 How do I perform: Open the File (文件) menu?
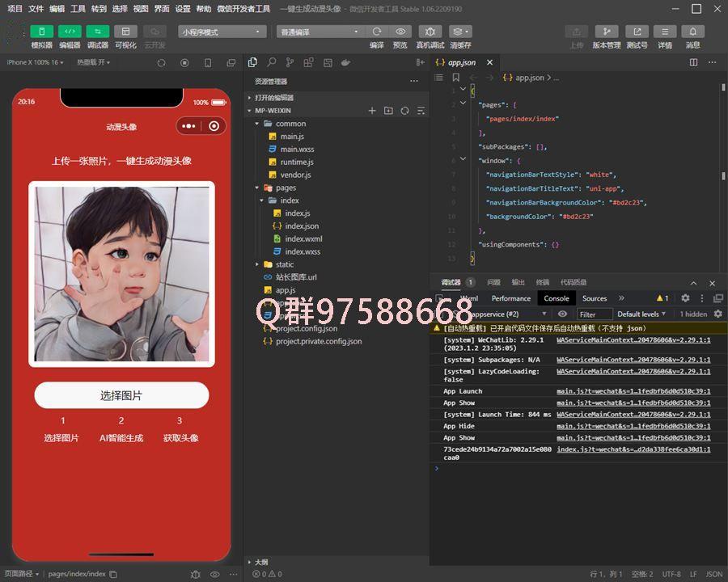pyautogui.click(x=36, y=9)
